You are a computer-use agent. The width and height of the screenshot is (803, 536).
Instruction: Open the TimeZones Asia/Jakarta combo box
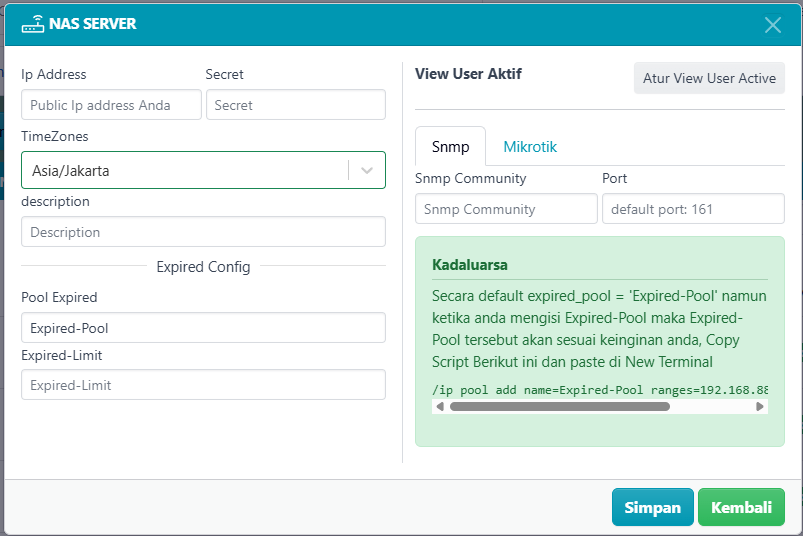tap(185, 171)
